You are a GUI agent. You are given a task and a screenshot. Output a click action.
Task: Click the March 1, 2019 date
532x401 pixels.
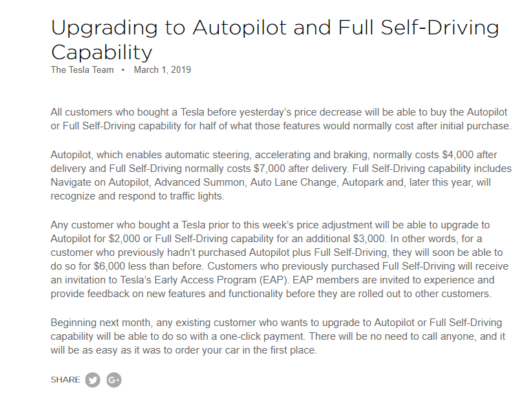pos(162,70)
